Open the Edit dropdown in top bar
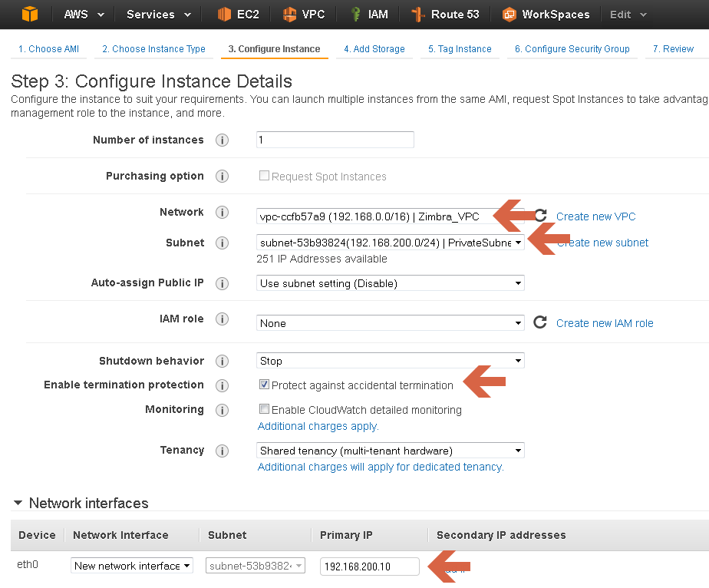This screenshot has width=709, height=588. click(x=628, y=15)
